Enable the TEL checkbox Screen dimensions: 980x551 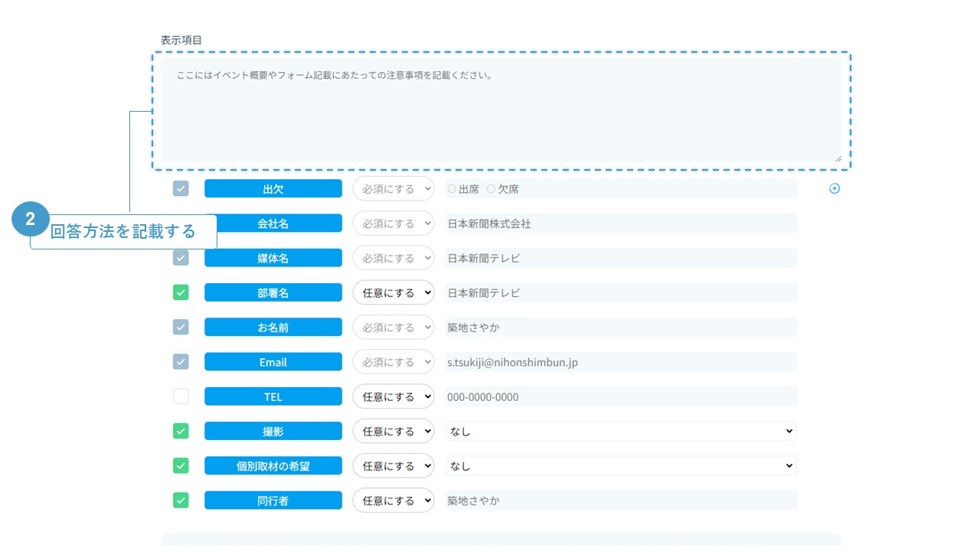[x=181, y=396]
